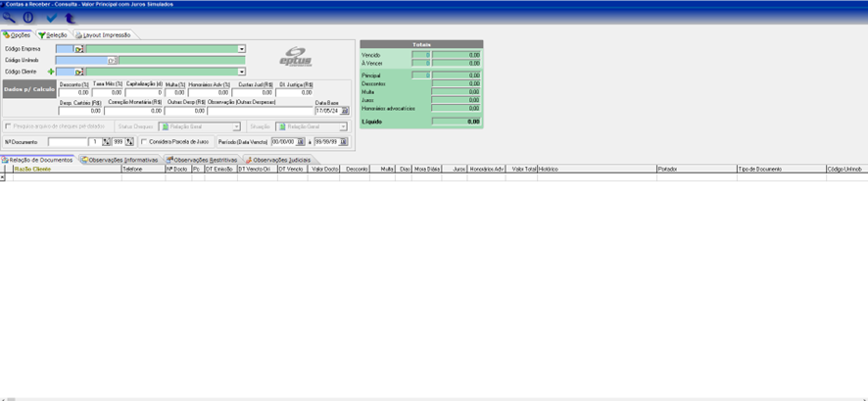Open the Layout Impressão tab
The height and width of the screenshot is (401, 868).
(106, 34)
